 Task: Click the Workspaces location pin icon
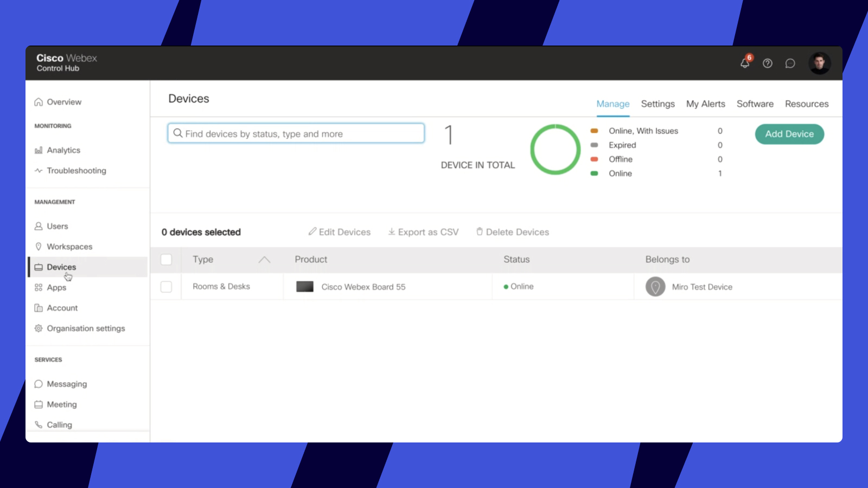39,247
